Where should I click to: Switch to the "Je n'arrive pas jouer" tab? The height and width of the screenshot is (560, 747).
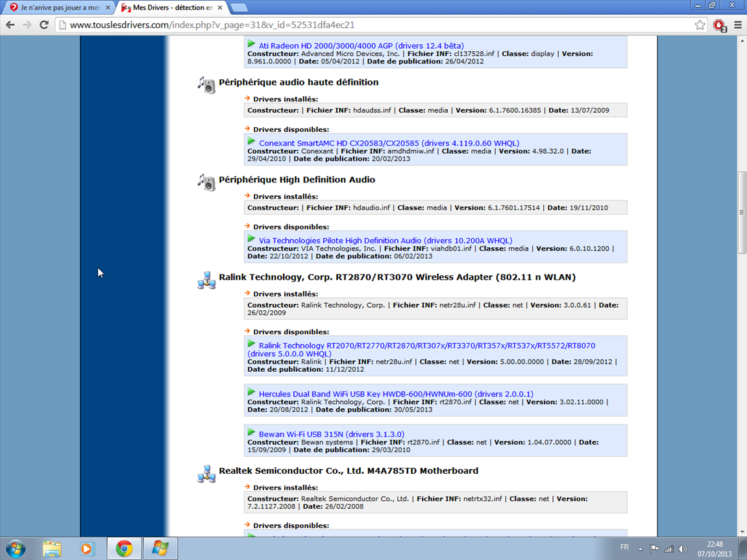tap(57, 7)
